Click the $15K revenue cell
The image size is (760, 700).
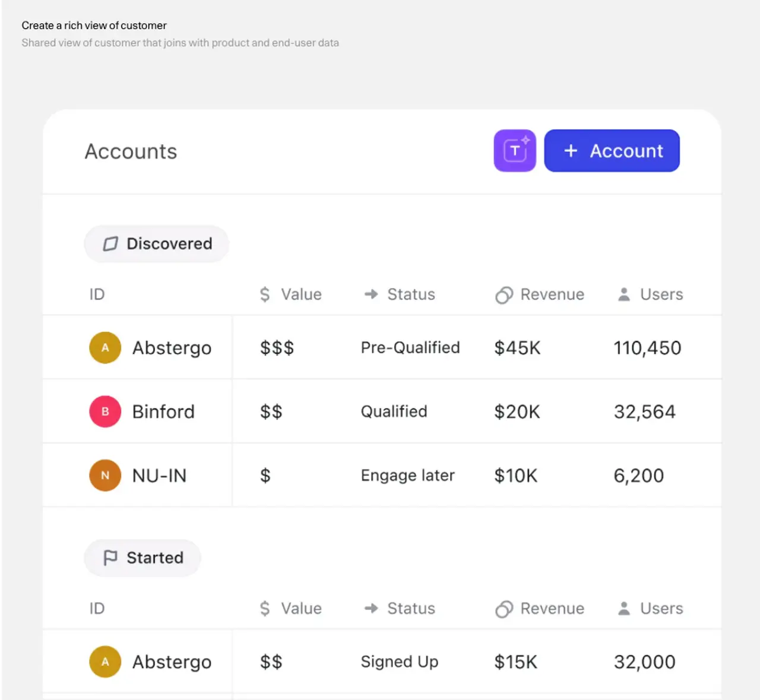(515, 662)
